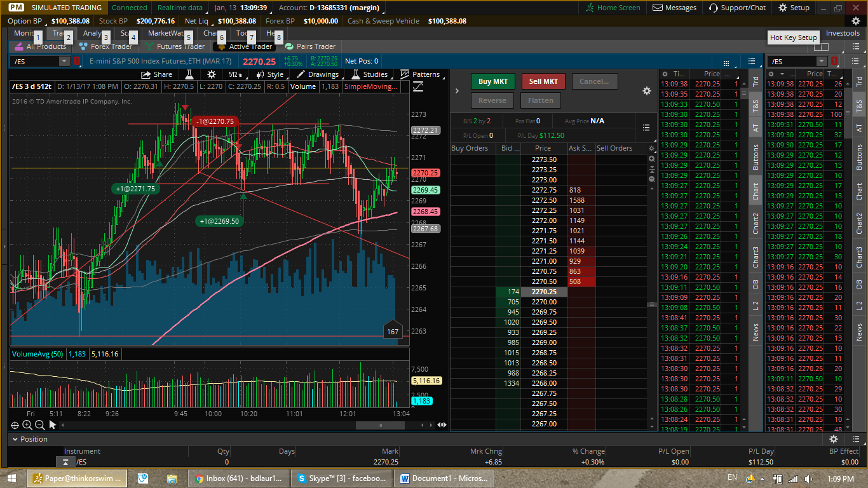
Task: Open the gear icon beside the Cancel button
Action: pos(646,91)
